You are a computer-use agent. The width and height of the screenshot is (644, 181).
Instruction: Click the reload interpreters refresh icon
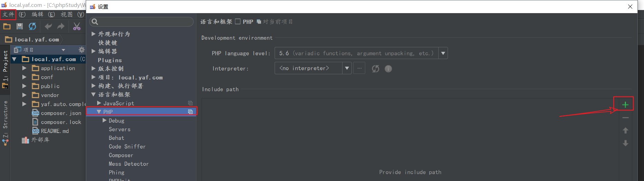point(375,69)
